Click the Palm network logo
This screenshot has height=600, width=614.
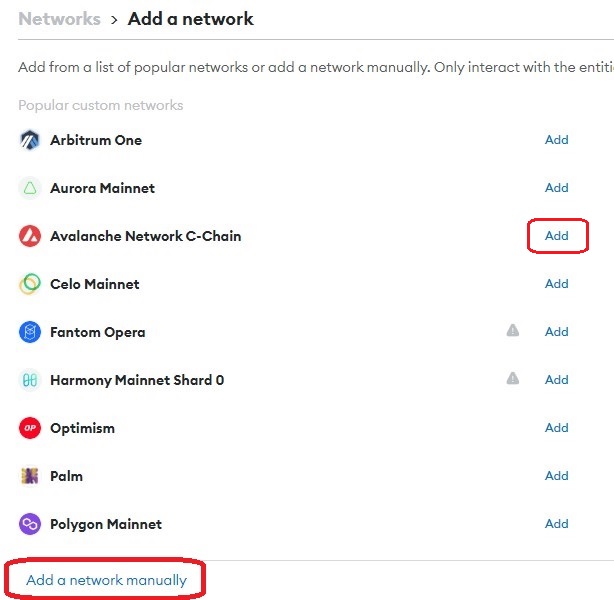29,476
